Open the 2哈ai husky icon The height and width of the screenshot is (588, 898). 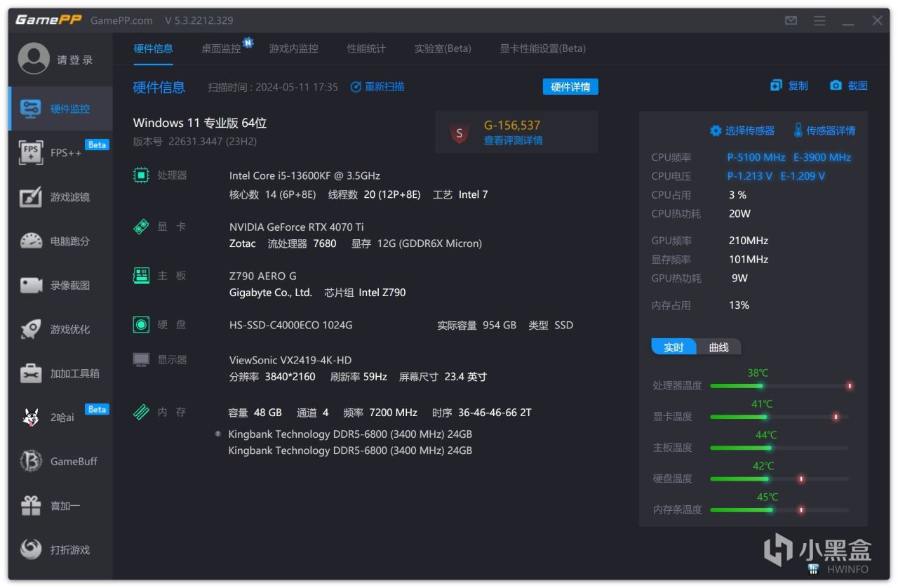[31, 417]
